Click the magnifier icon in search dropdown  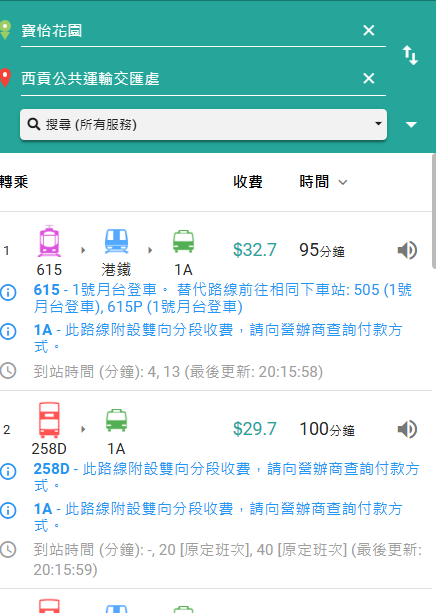pyautogui.click(x=34, y=124)
